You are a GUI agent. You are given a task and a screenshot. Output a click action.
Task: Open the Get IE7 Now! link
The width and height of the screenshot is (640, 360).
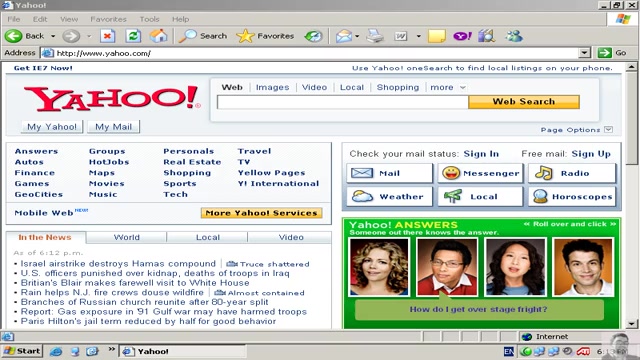[x=43, y=68]
